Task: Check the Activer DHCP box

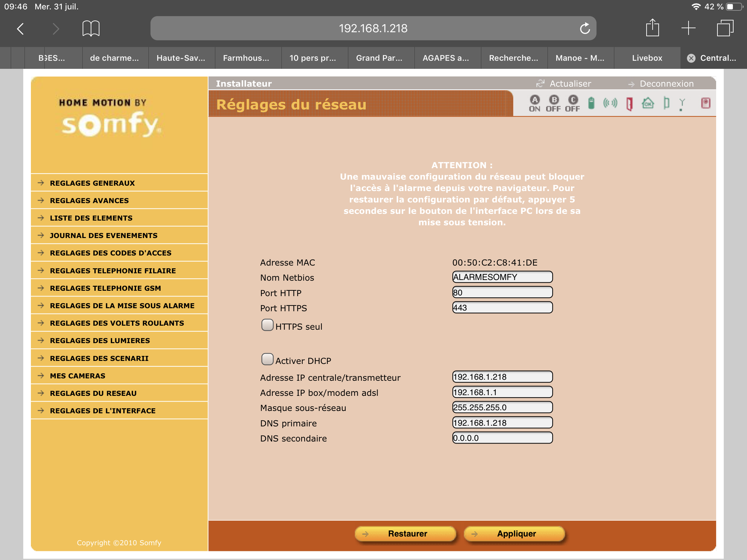Action: [267, 359]
